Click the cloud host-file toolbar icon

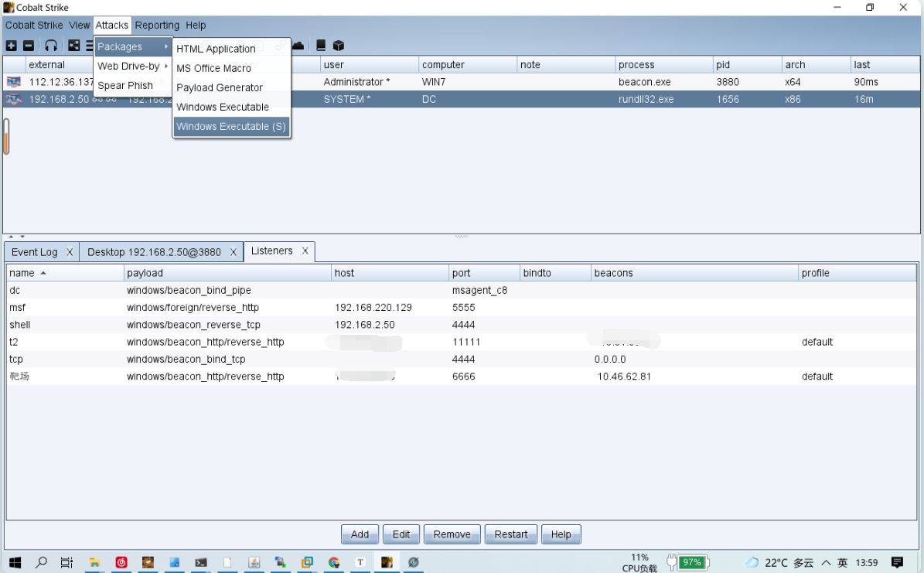pyautogui.click(x=298, y=46)
